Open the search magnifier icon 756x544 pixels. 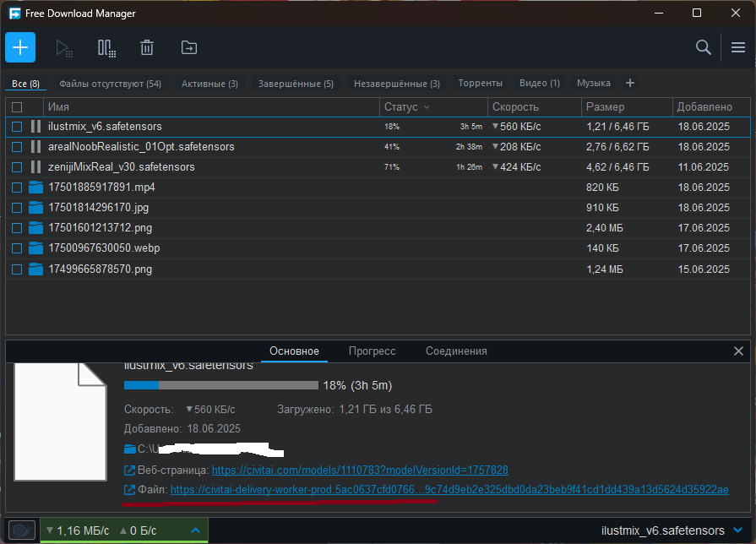click(704, 47)
